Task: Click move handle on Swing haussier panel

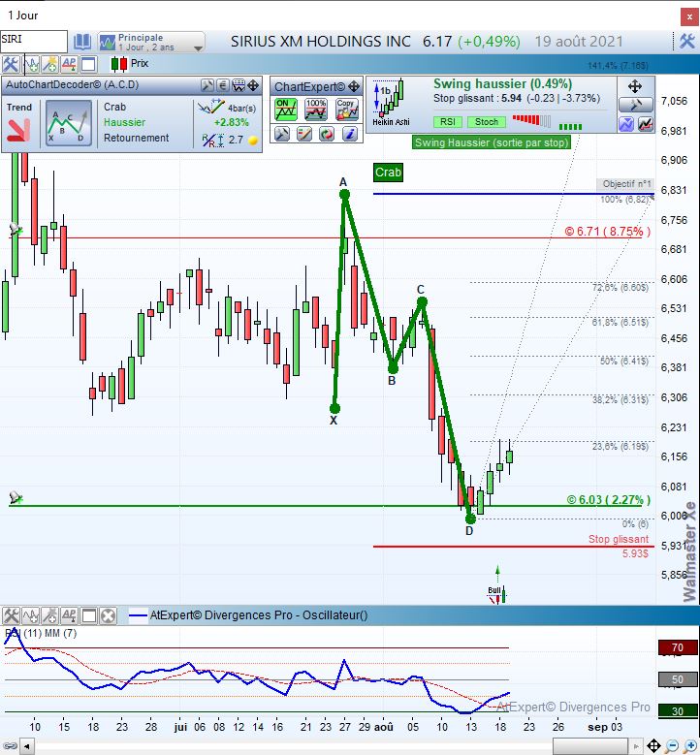Action: pyautogui.click(x=635, y=86)
